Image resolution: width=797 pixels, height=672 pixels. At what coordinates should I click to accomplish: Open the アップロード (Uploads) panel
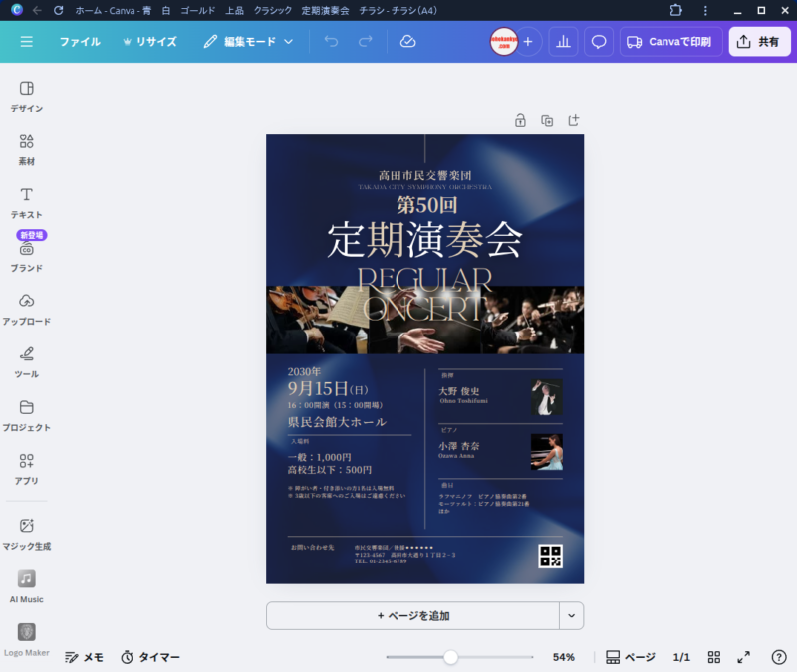click(x=27, y=309)
